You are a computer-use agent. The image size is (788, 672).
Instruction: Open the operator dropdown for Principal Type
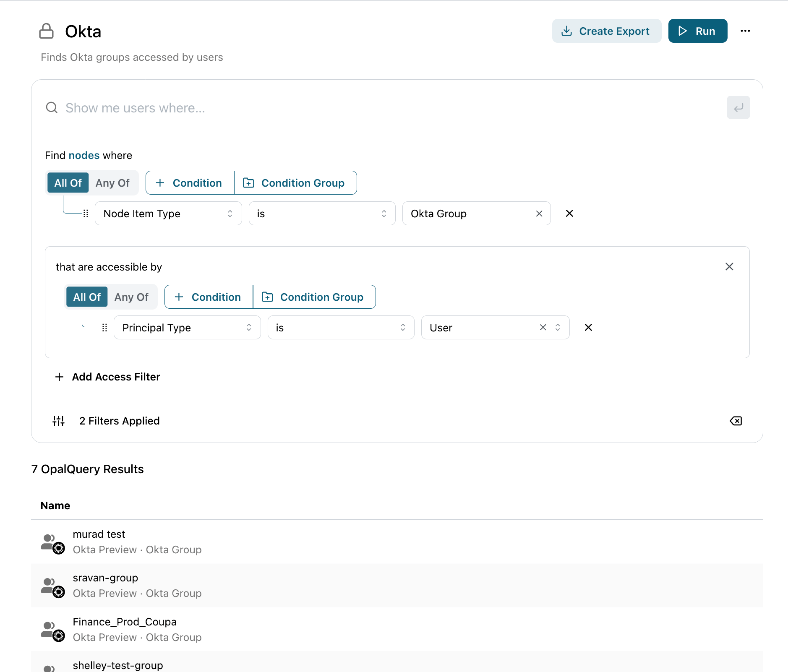(x=341, y=328)
